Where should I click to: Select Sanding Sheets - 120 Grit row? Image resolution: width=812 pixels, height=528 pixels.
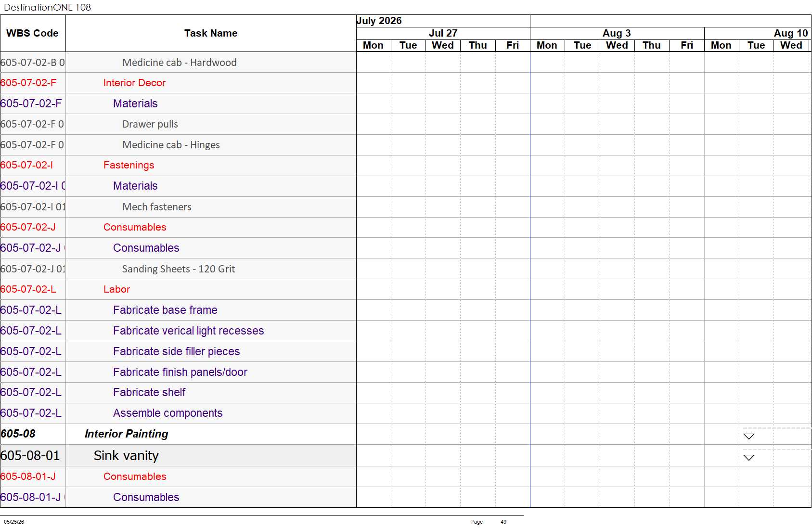tap(178, 269)
